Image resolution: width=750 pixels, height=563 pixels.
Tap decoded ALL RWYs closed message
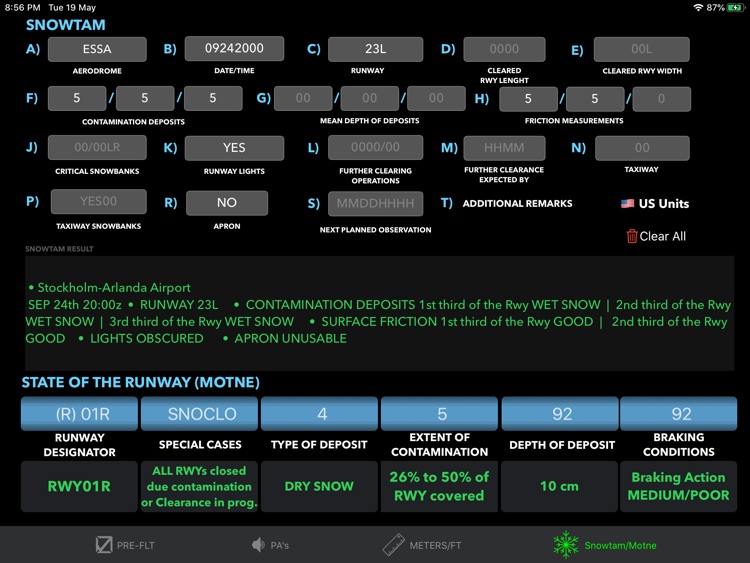199,486
